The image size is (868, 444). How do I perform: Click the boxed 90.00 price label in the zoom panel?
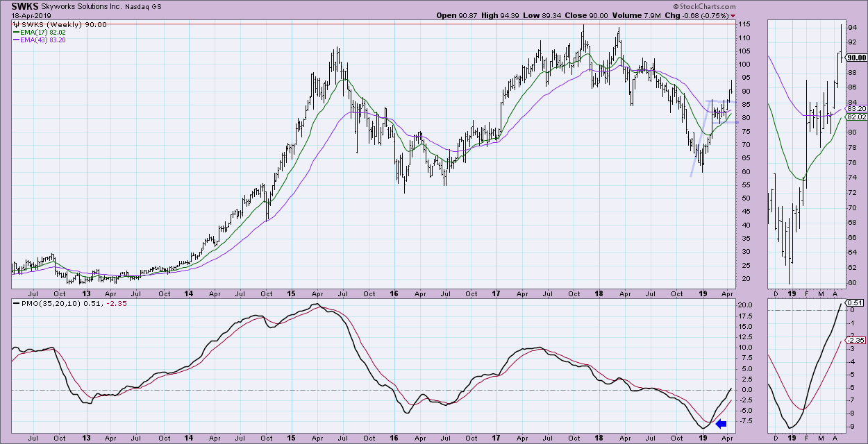tap(856, 58)
